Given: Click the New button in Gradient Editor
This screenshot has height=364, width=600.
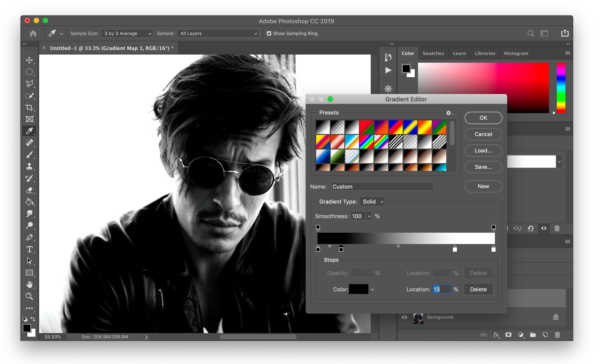Looking at the screenshot, I should (x=483, y=186).
